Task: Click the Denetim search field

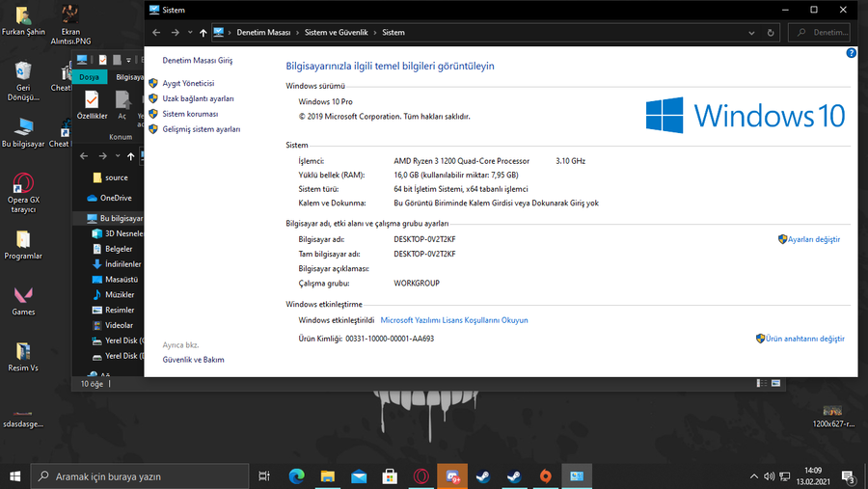Action: 819,33
